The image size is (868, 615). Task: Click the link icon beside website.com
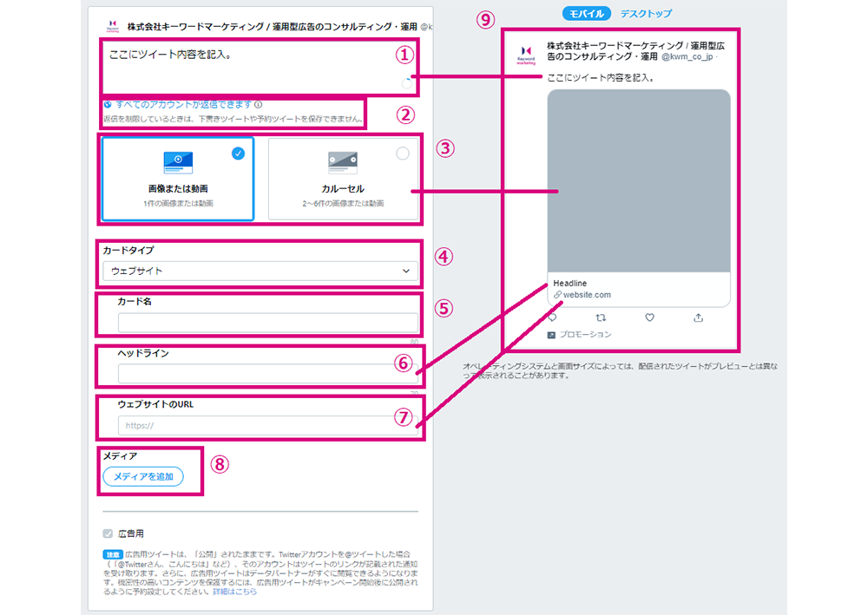click(x=557, y=295)
